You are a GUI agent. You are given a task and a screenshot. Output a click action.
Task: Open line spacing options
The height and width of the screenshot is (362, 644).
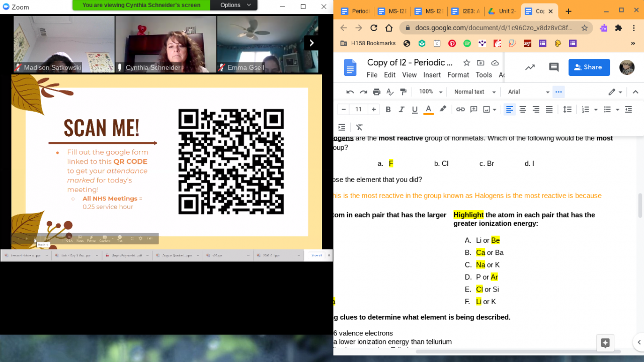[x=567, y=110]
